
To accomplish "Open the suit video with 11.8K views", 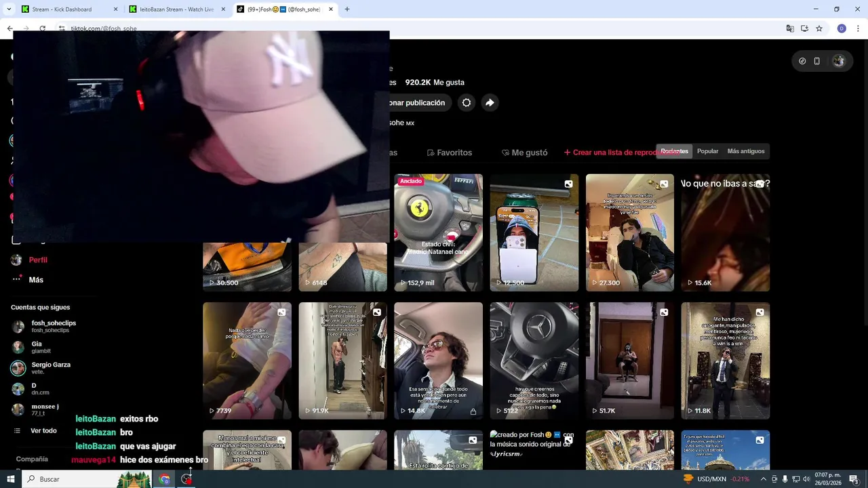I will point(726,361).
